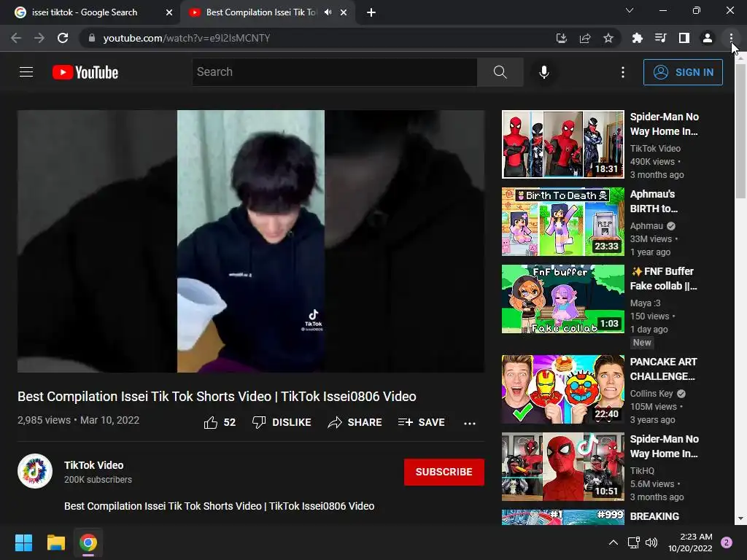The height and width of the screenshot is (560, 747).
Task: Click the address bar URL
Action: [x=186, y=38]
